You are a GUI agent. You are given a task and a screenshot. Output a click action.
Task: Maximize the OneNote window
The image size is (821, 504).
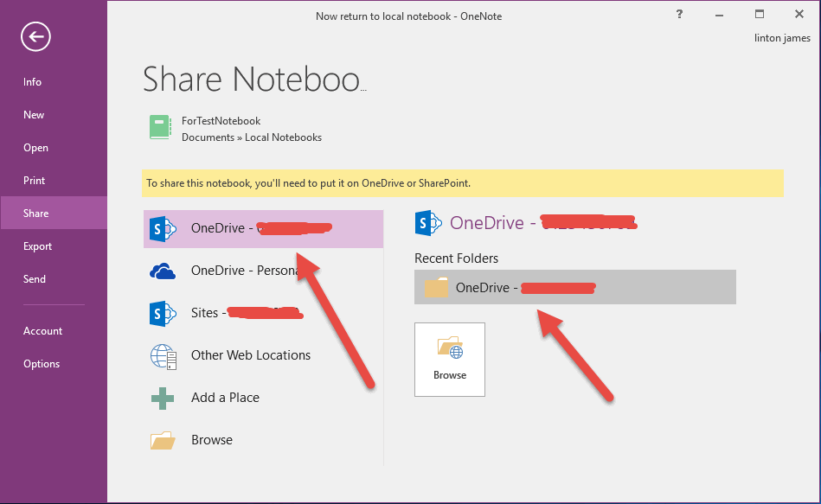point(760,14)
